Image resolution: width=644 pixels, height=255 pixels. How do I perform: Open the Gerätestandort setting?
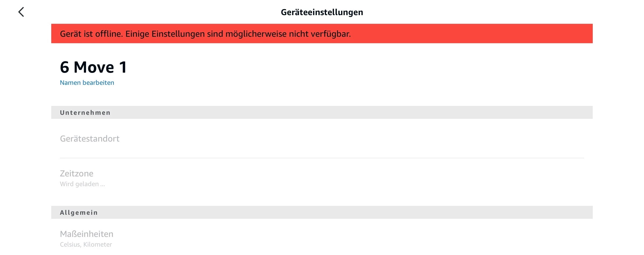click(x=322, y=139)
